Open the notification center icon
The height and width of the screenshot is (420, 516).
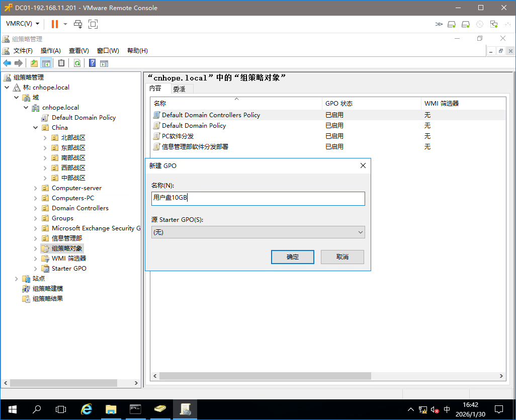pos(499,410)
